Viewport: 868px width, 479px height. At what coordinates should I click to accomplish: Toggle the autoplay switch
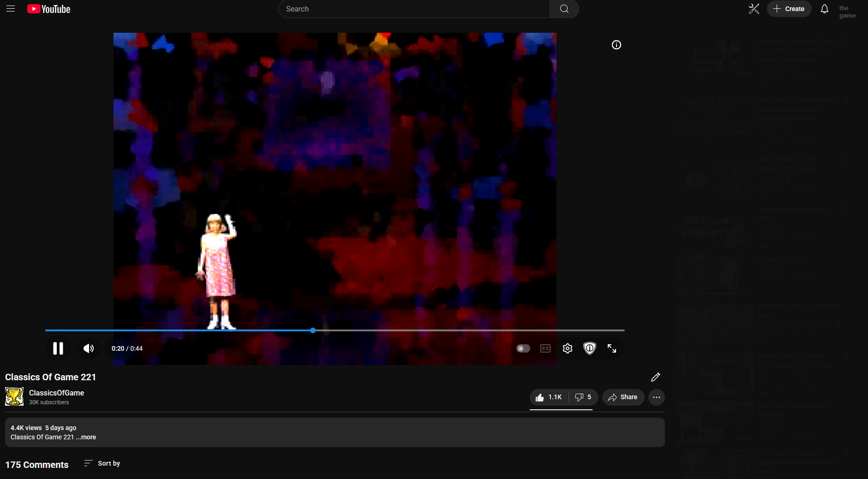click(x=523, y=348)
